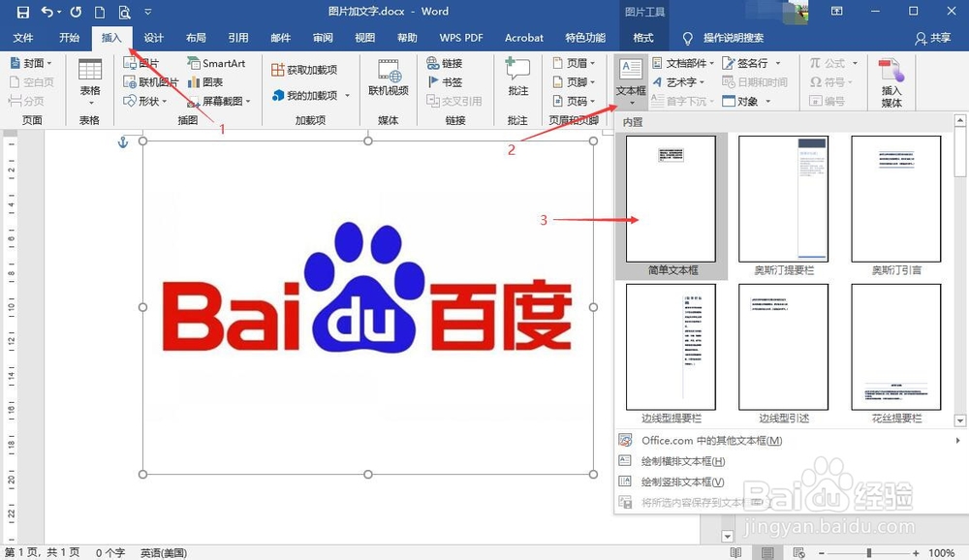
Task: Create a new blank document icon
Action: tap(100, 12)
